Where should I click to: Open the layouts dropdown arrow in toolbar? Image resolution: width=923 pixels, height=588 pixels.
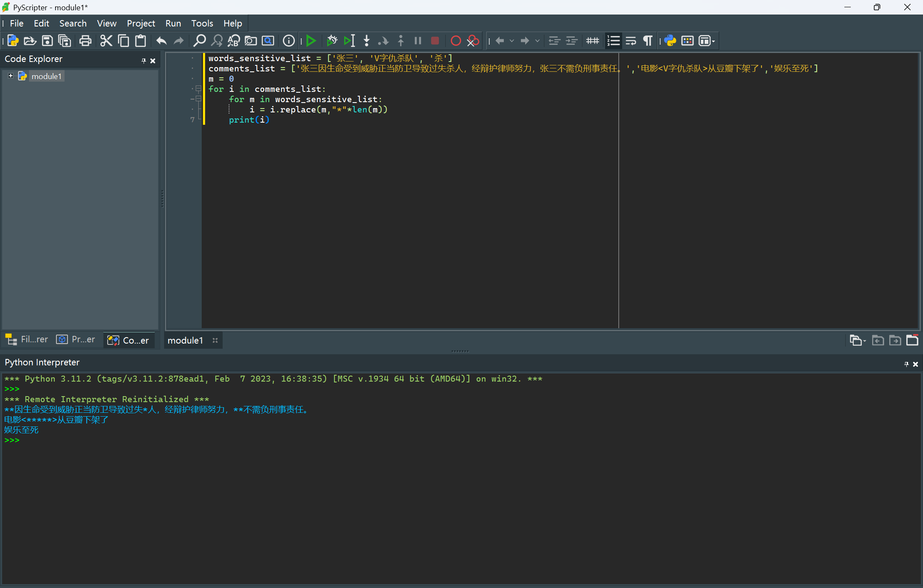point(713,41)
